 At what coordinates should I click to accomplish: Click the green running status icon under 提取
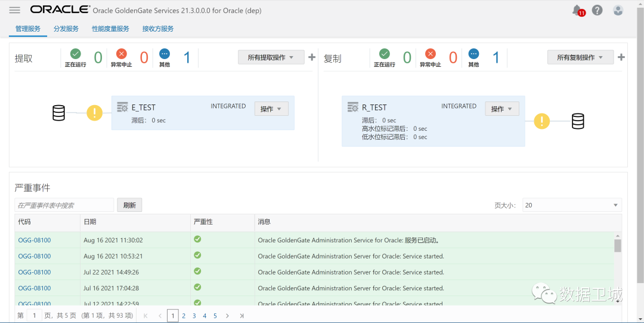[75, 54]
